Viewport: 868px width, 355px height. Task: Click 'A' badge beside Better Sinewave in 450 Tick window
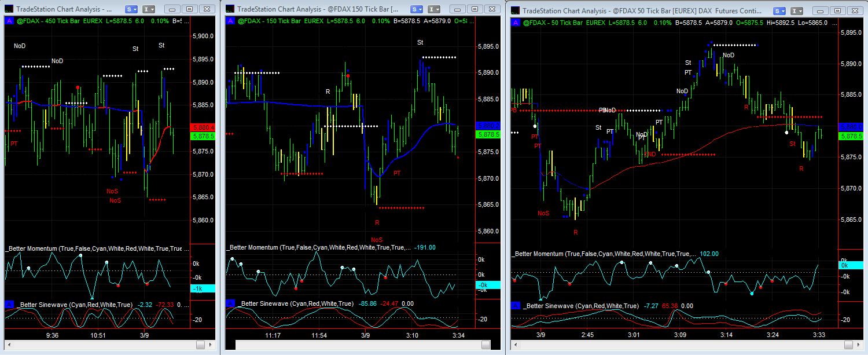click(9, 305)
